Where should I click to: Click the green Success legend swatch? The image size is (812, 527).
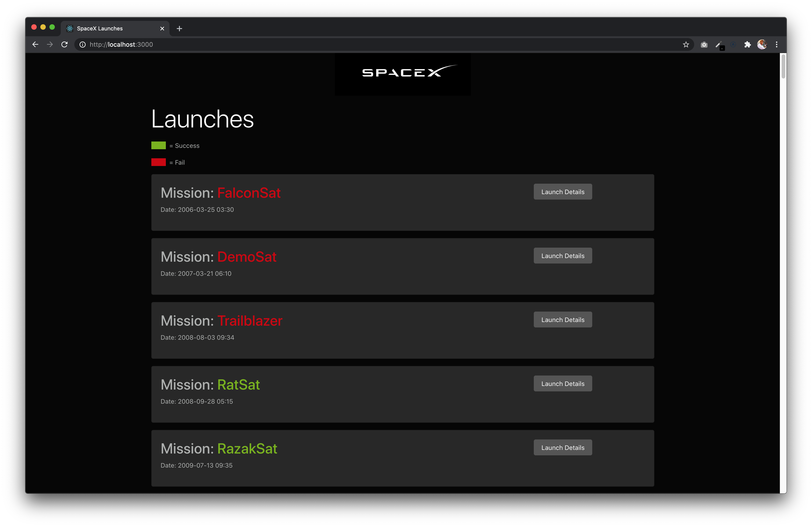coord(158,145)
